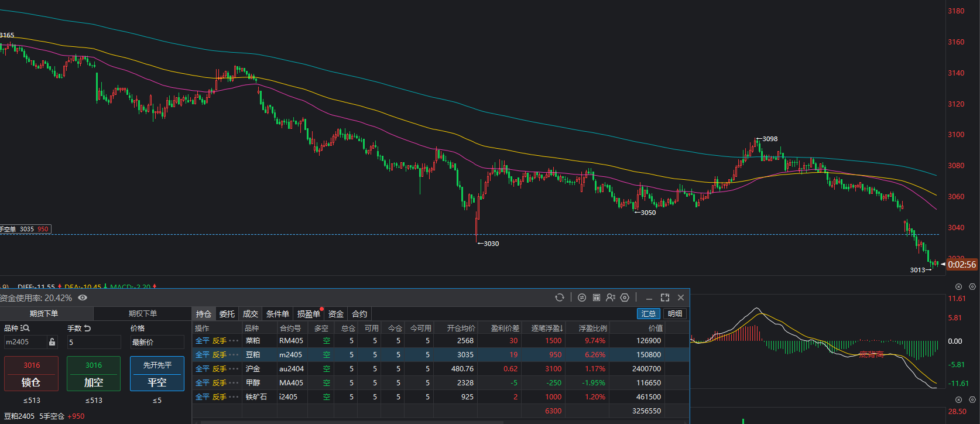Image resolution: width=980 pixels, height=424 pixels.
Task: Click the 2400700 value in au2404 row
Action: pos(646,369)
